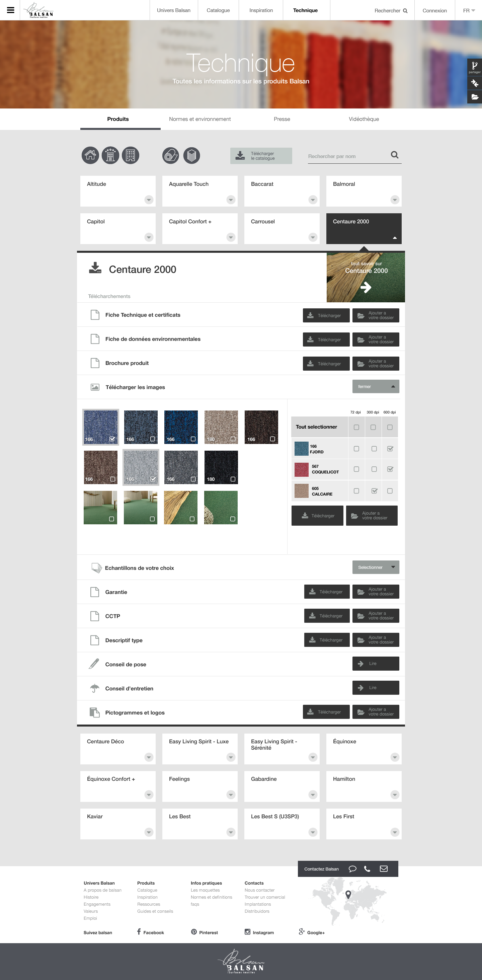Viewport: 482px width, 980px height.
Task: Open the dossier folder side icon
Action: [x=474, y=97]
